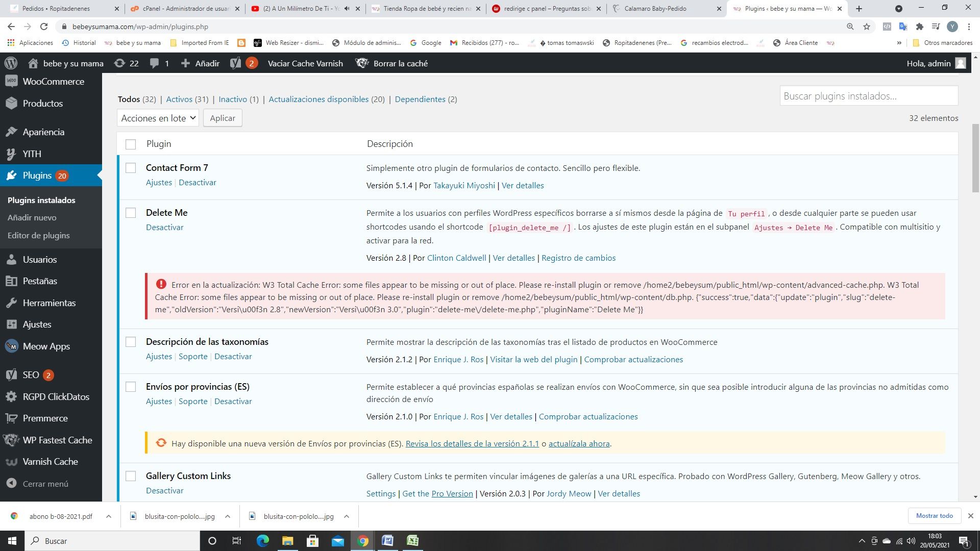Check the Descripción de las taxonomías checkbox
980x551 pixels.
tap(131, 342)
